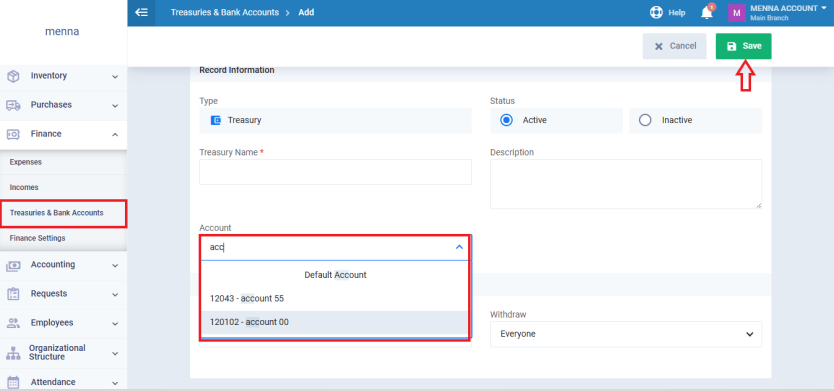834x391 pixels.
Task: Focus the Treasury Name input field
Action: coord(335,172)
